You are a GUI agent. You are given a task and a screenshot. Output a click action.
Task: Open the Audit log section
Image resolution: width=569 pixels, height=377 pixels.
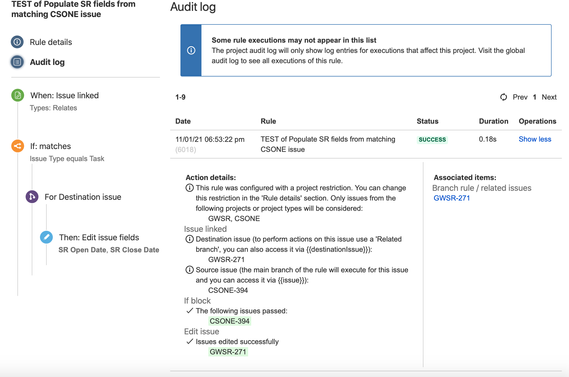[x=47, y=62]
